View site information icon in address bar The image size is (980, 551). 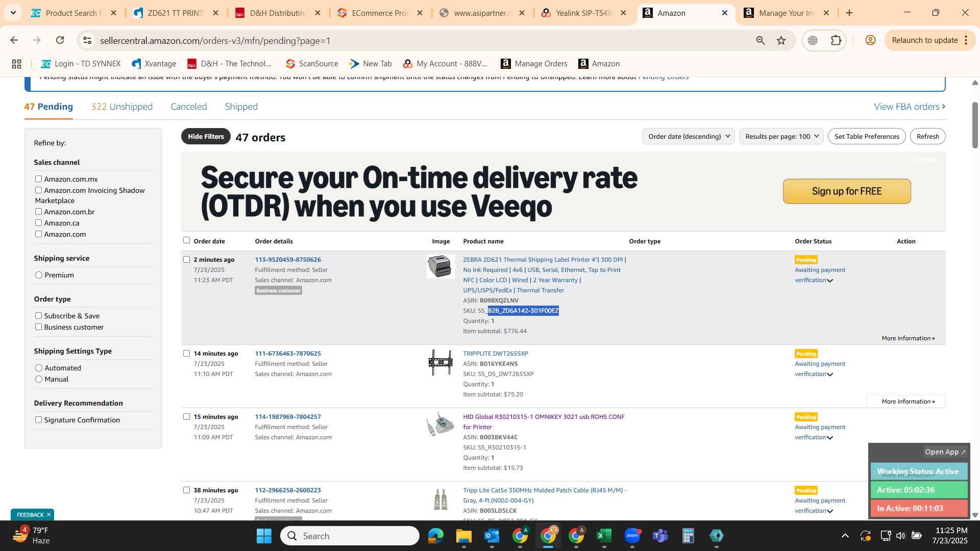(87, 40)
